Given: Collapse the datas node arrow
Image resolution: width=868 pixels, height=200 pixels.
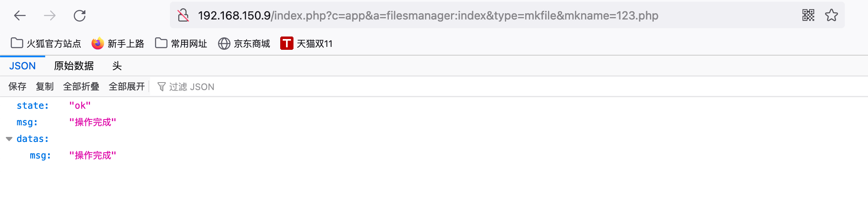Looking at the screenshot, I should click(9, 139).
